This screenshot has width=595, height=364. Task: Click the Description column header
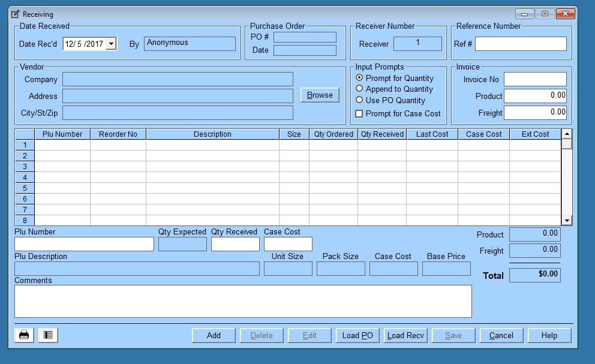[x=212, y=134]
